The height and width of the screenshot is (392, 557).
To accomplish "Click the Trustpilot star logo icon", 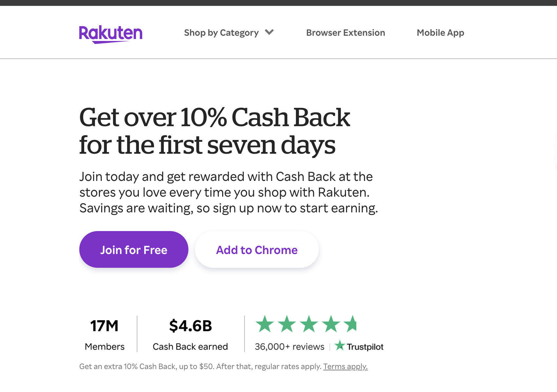I will pyautogui.click(x=340, y=345).
